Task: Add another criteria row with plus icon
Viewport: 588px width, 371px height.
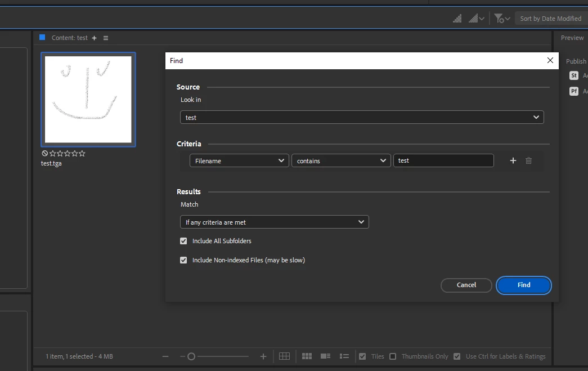Action: [x=513, y=160]
